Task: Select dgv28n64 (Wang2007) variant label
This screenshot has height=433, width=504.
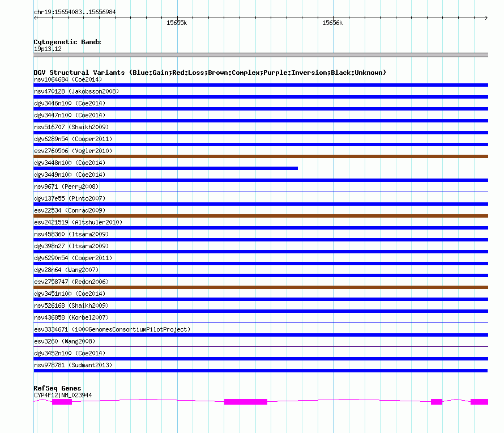Action: click(x=66, y=270)
